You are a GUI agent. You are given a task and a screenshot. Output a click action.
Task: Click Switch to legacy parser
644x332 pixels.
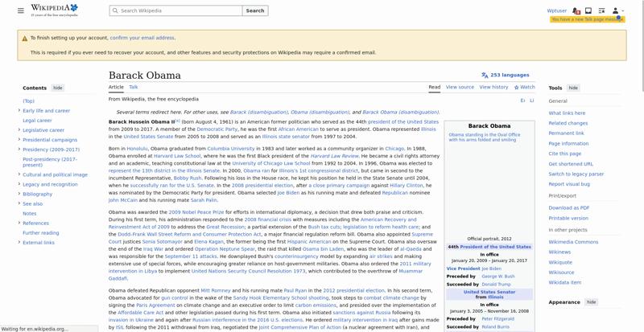[x=576, y=174]
